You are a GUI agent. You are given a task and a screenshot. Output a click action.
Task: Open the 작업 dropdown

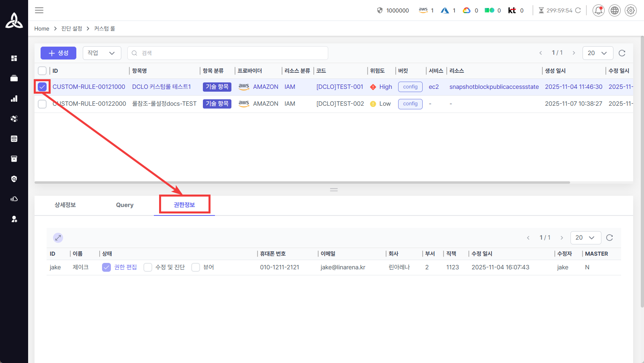[x=102, y=53]
